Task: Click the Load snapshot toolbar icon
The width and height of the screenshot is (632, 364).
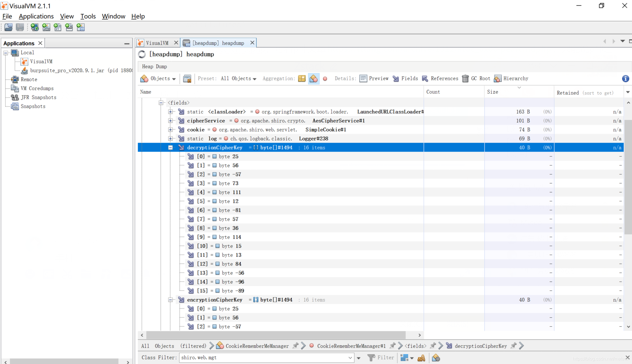Action: coord(8,27)
